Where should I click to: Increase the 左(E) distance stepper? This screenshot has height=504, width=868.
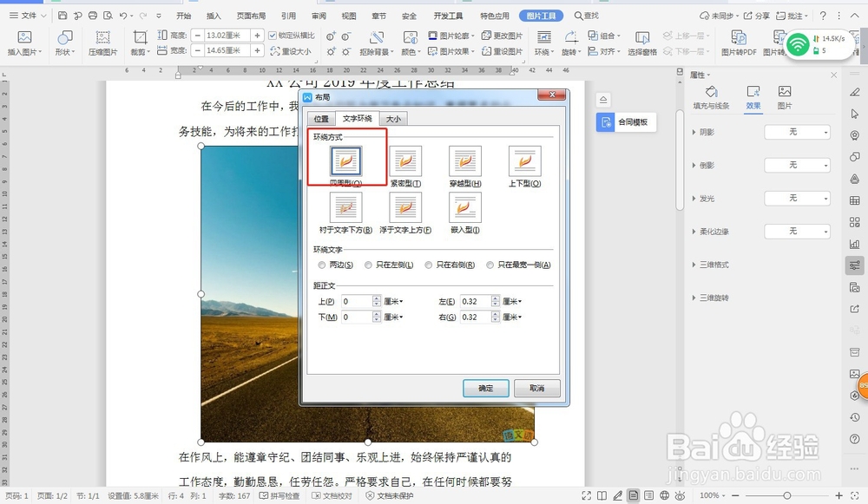click(x=496, y=298)
